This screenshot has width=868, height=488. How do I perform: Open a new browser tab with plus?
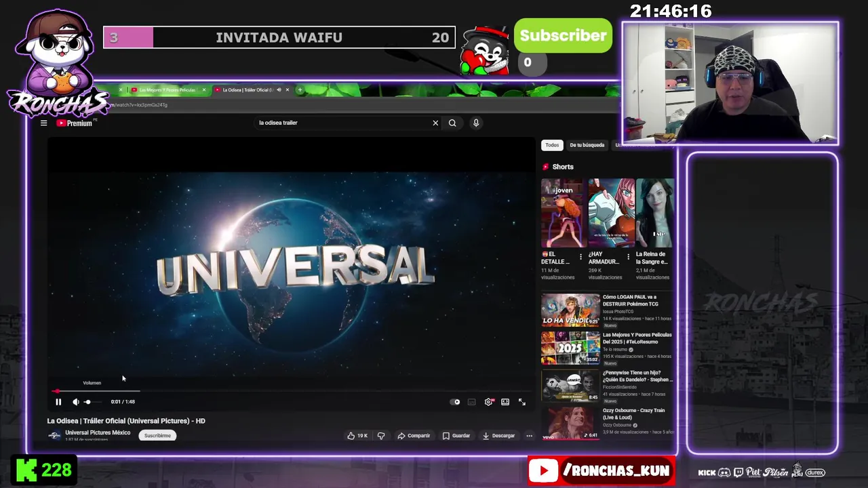pyautogui.click(x=300, y=90)
